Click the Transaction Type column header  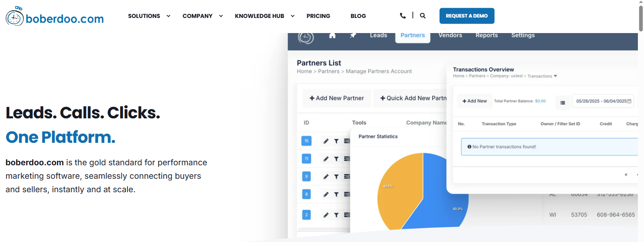tap(499, 124)
